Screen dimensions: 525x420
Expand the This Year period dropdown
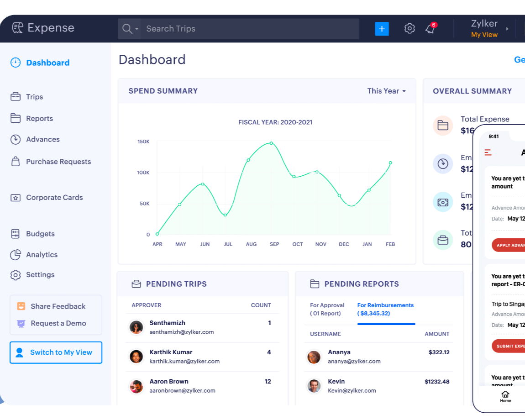[386, 91]
